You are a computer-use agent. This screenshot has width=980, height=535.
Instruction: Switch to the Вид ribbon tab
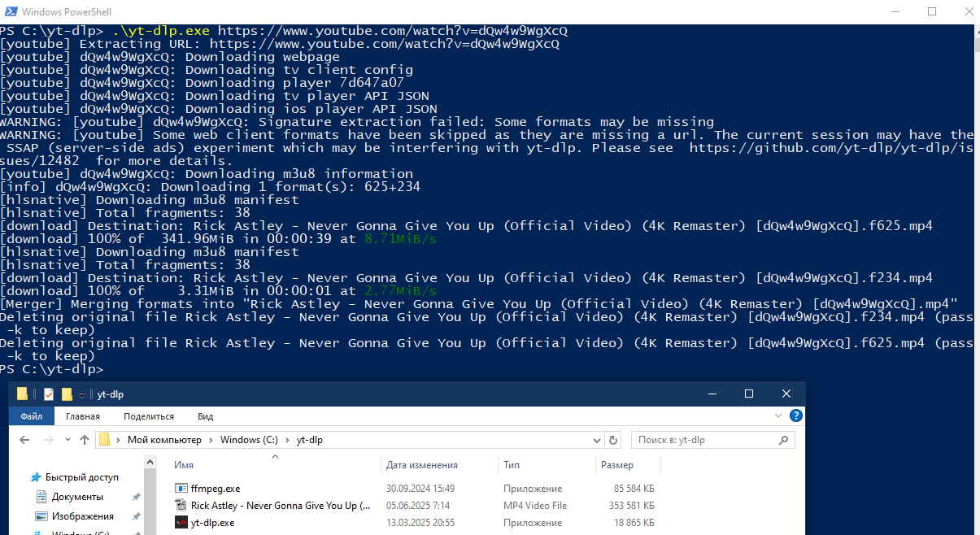(x=206, y=416)
